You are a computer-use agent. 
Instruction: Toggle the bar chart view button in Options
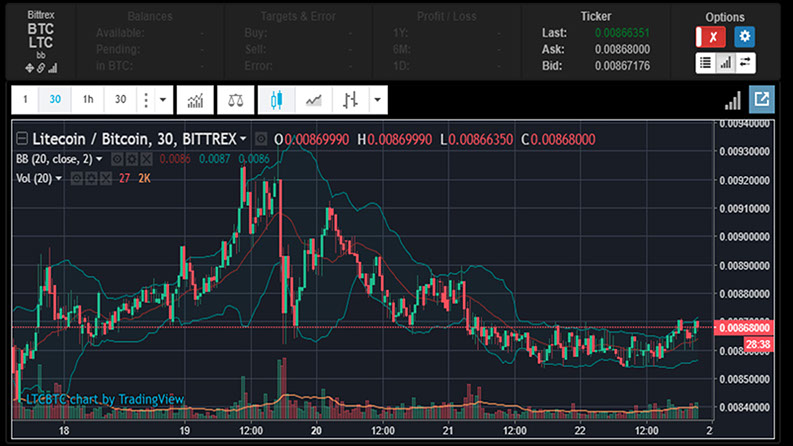coord(725,62)
